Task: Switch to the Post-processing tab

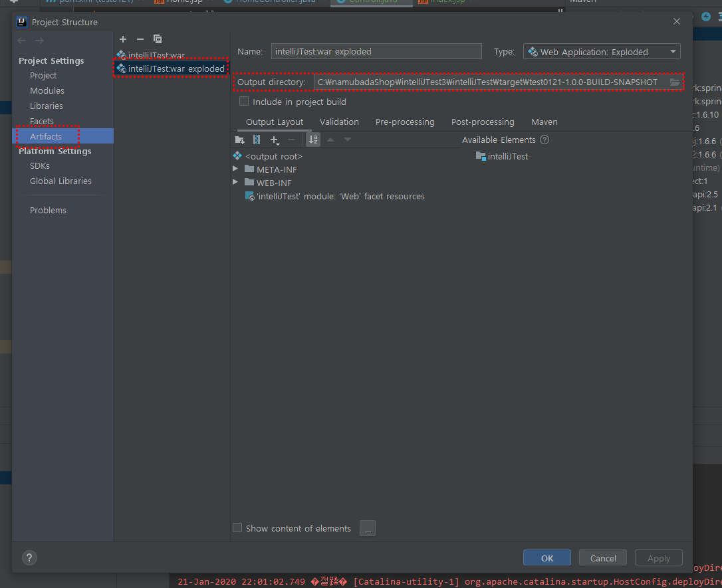Action: (x=483, y=122)
